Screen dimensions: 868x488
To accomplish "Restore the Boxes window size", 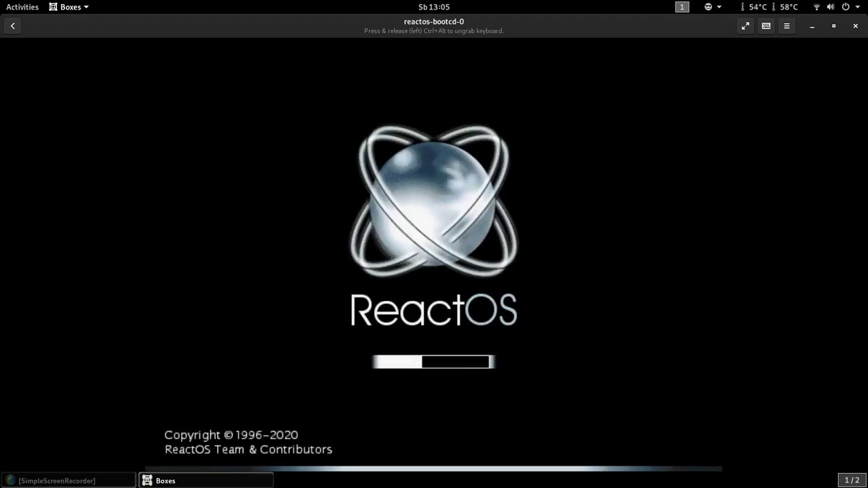I will 833,26.
